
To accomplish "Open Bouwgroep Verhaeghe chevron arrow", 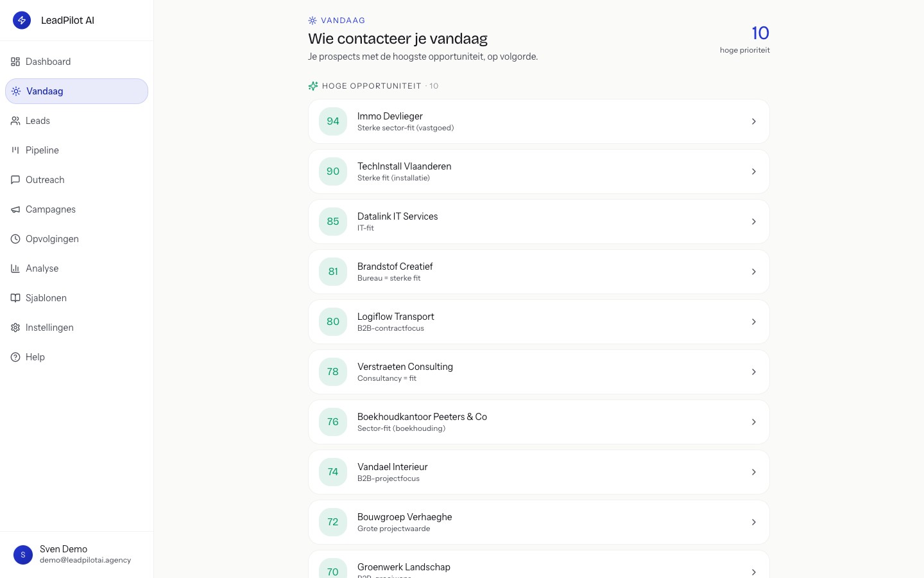I will (x=754, y=522).
